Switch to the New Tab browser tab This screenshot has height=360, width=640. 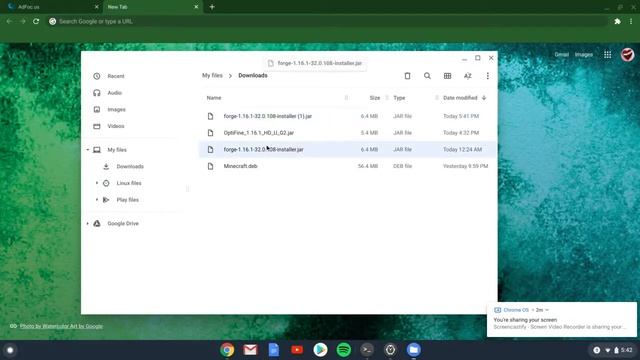click(x=151, y=7)
